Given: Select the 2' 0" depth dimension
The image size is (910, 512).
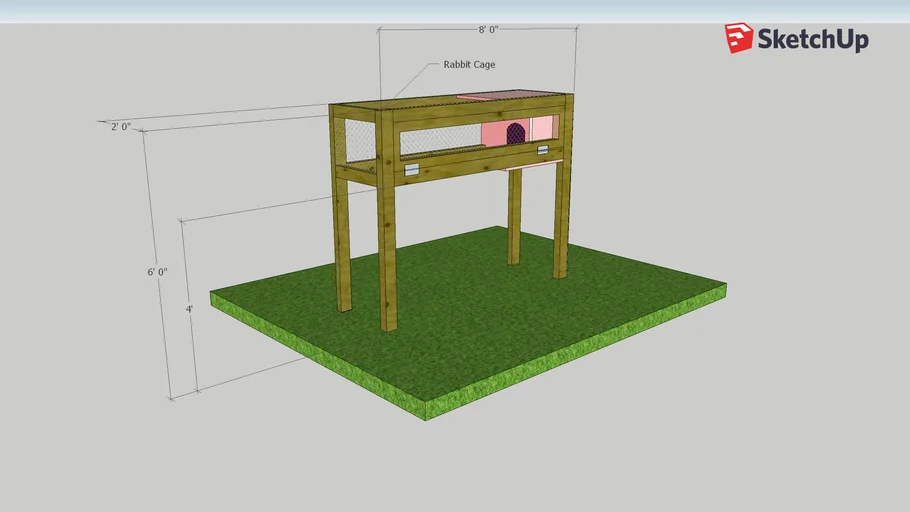Looking at the screenshot, I should point(121,127).
